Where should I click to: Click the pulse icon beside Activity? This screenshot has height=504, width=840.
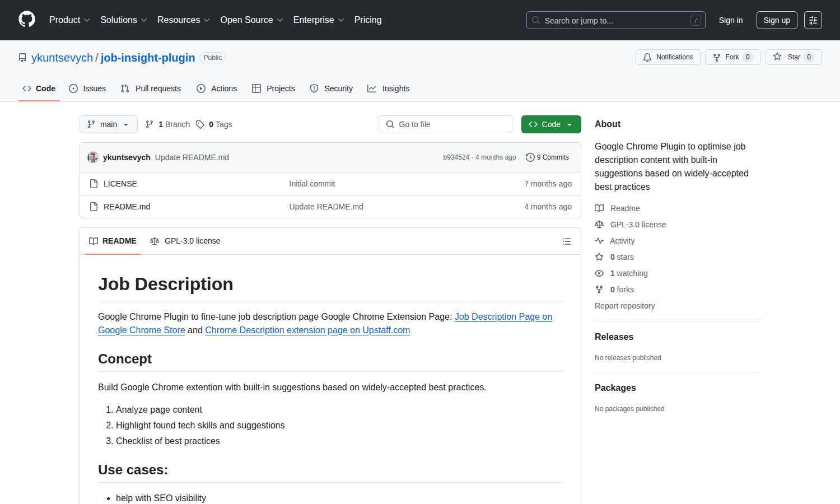pyautogui.click(x=599, y=241)
